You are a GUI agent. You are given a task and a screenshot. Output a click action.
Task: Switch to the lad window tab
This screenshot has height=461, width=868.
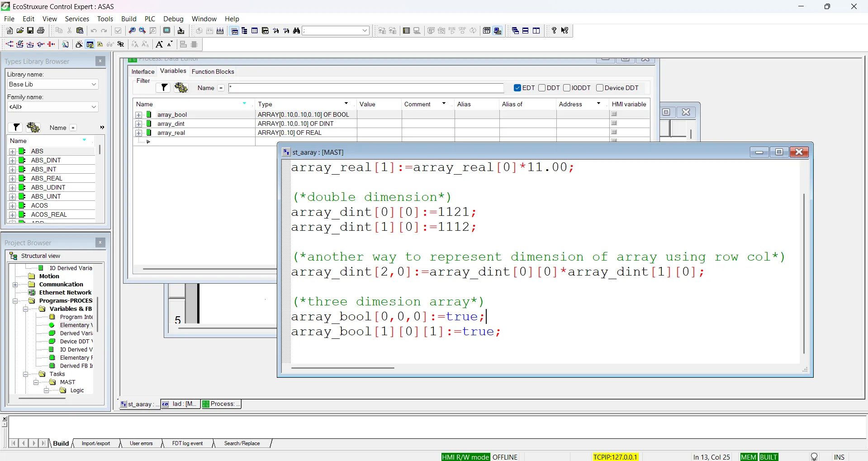[x=180, y=404]
